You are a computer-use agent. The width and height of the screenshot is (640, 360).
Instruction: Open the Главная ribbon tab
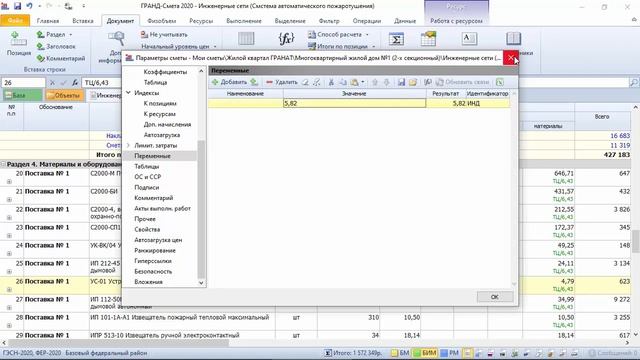point(48,21)
